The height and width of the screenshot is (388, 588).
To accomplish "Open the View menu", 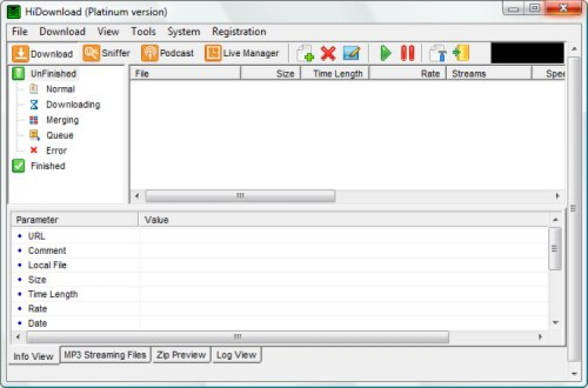I will coord(108,31).
